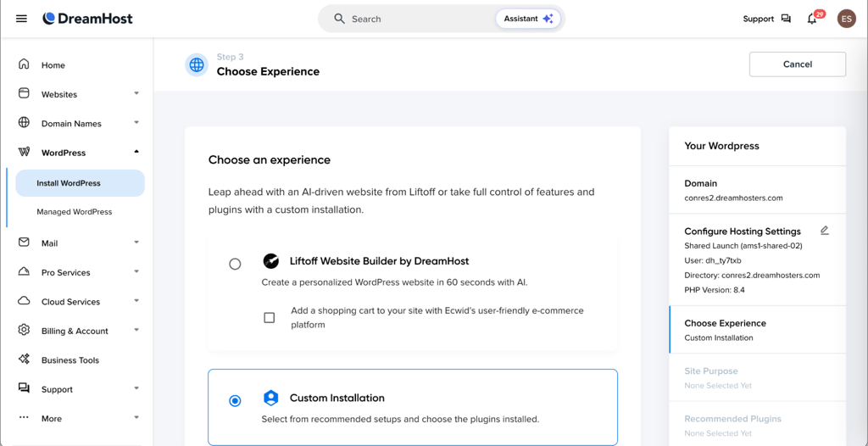Viewport: 868px width, 446px height.
Task: Click the Step 3 globe icon
Action: 197,65
